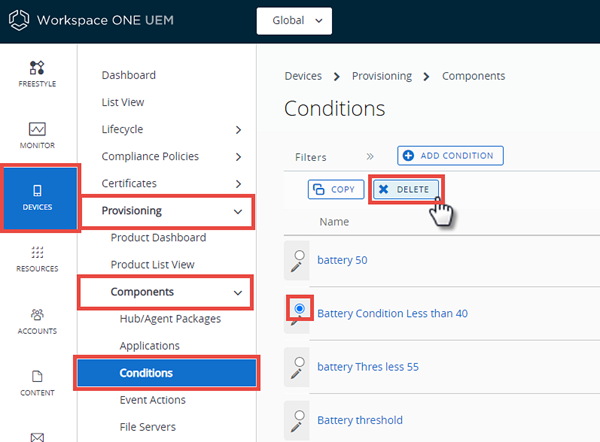Image resolution: width=600 pixels, height=442 pixels.
Task: Open the Battery threshold condition link
Action: [x=360, y=420]
